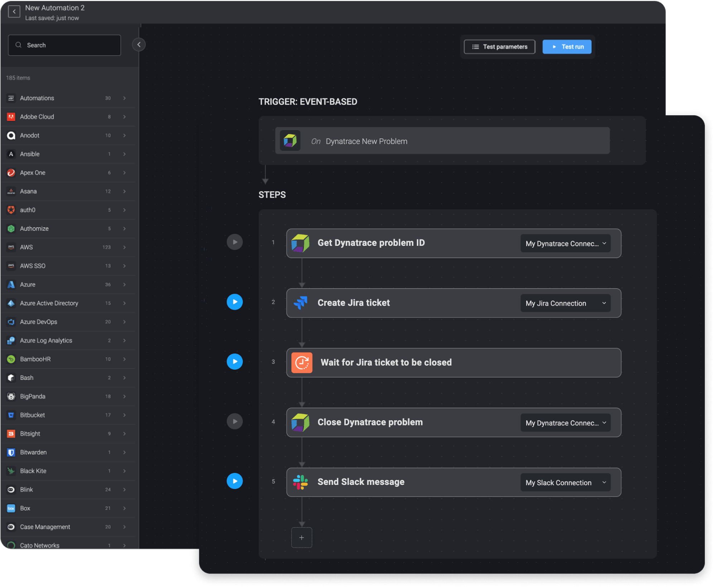
Task: Open the Box category
Action: point(68,509)
